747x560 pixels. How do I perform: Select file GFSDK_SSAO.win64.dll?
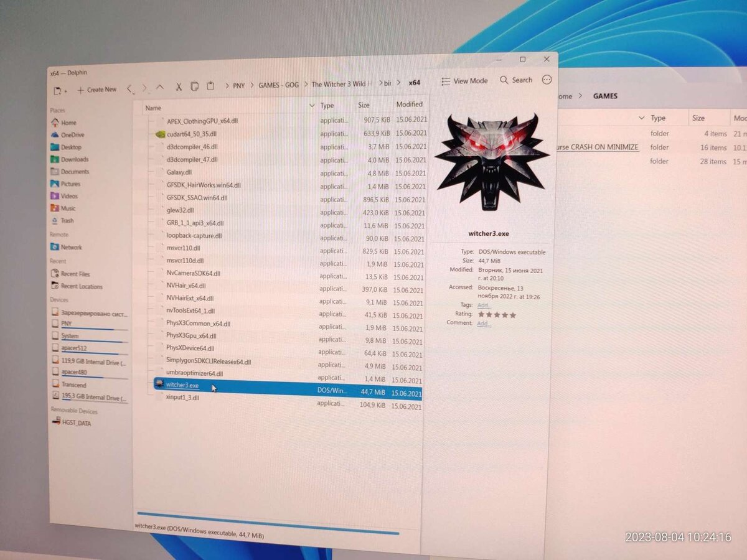197,198
